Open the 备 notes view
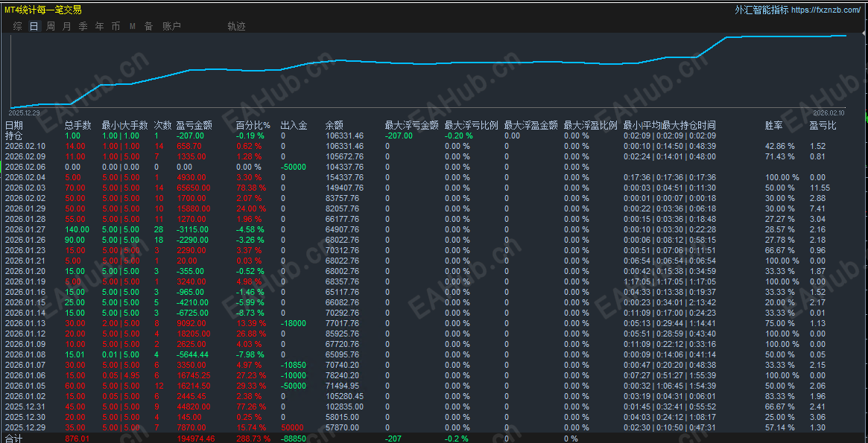 (x=148, y=25)
